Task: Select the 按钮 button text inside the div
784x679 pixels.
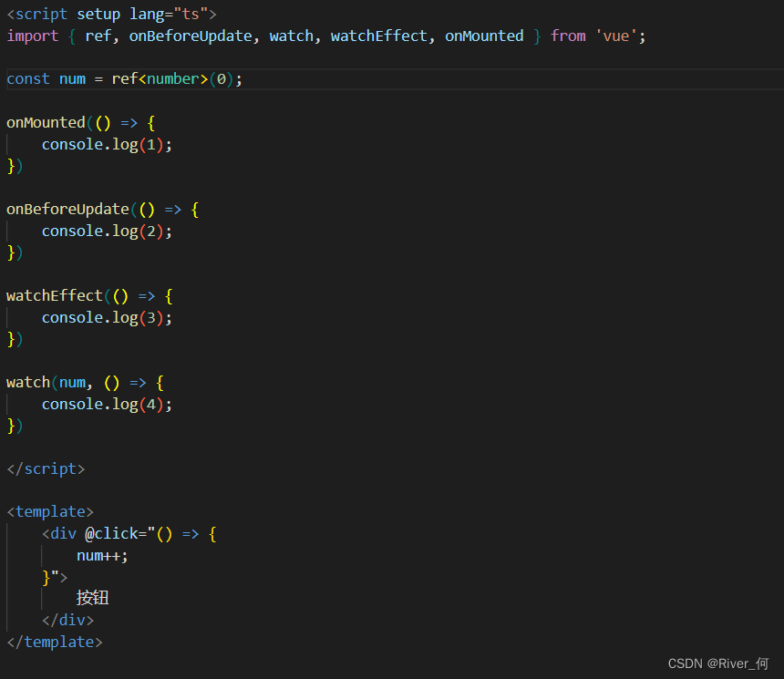Action: pyautogui.click(x=92, y=598)
